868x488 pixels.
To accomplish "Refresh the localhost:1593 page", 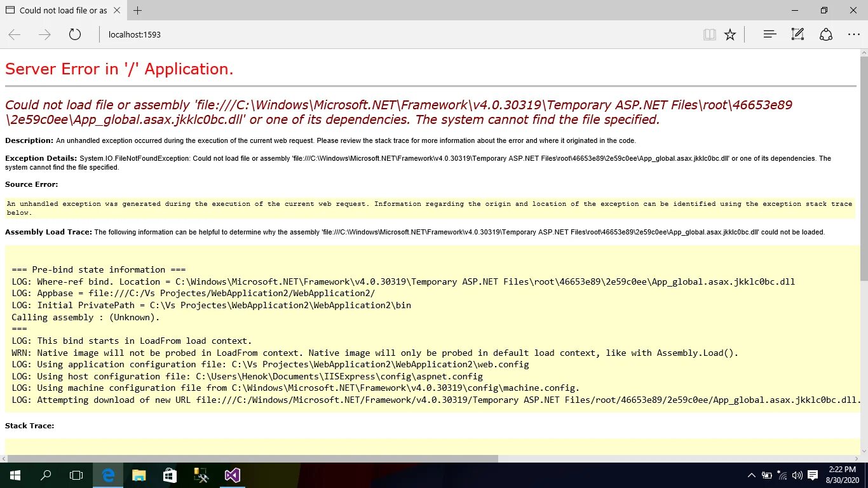I will [x=75, y=34].
